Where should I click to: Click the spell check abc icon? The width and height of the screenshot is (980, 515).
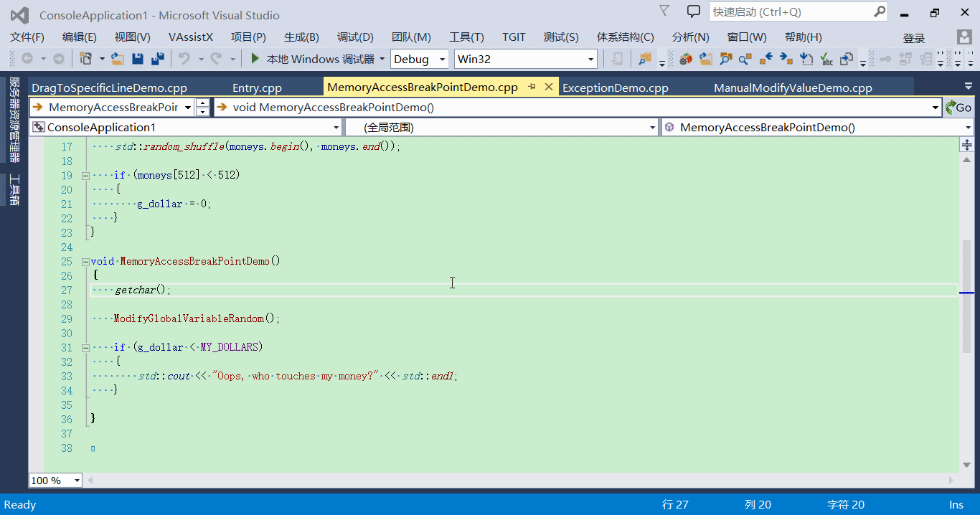[x=826, y=59]
